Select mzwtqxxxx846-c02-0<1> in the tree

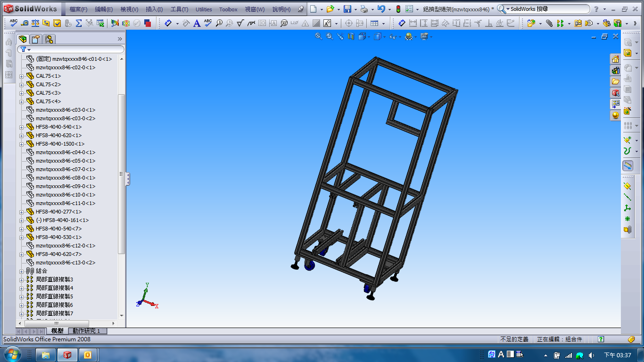(66, 67)
